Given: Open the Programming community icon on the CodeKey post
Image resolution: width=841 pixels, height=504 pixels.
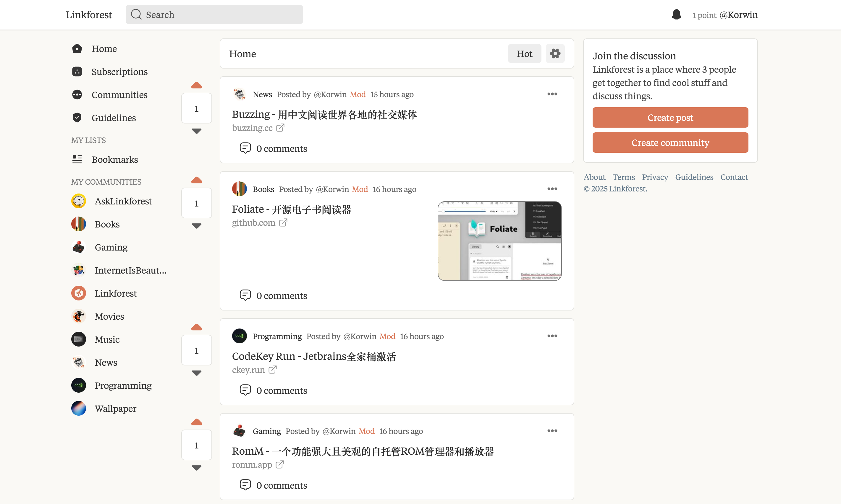Looking at the screenshot, I should [x=239, y=336].
